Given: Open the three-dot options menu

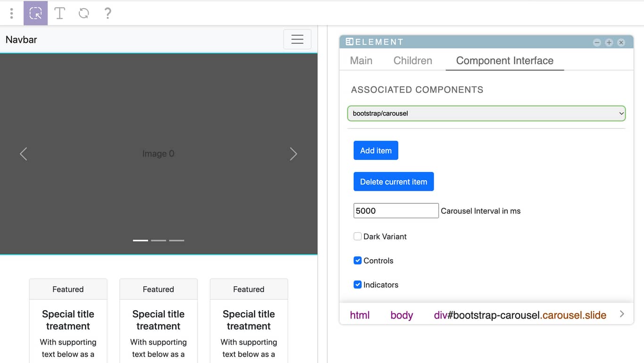Looking at the screenshot, I should (x=12, y=13).
